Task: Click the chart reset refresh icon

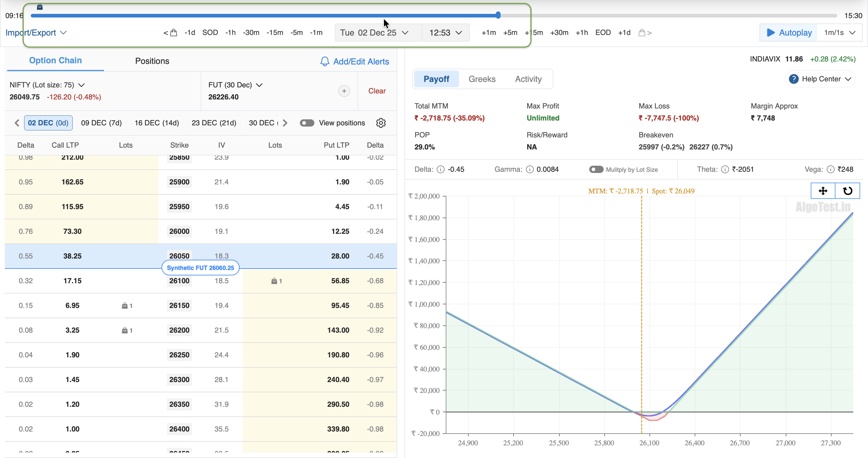Action: tap(848, 191)
